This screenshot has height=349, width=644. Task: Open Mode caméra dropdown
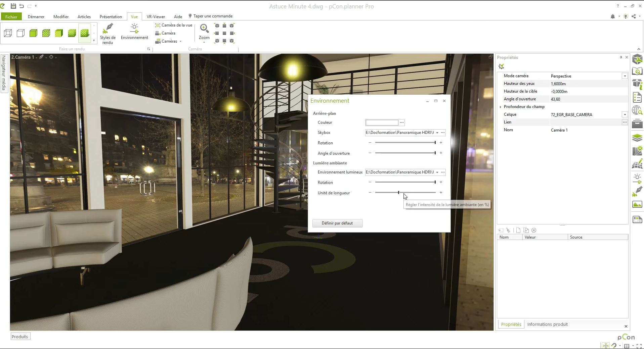(x=625, y=76)
